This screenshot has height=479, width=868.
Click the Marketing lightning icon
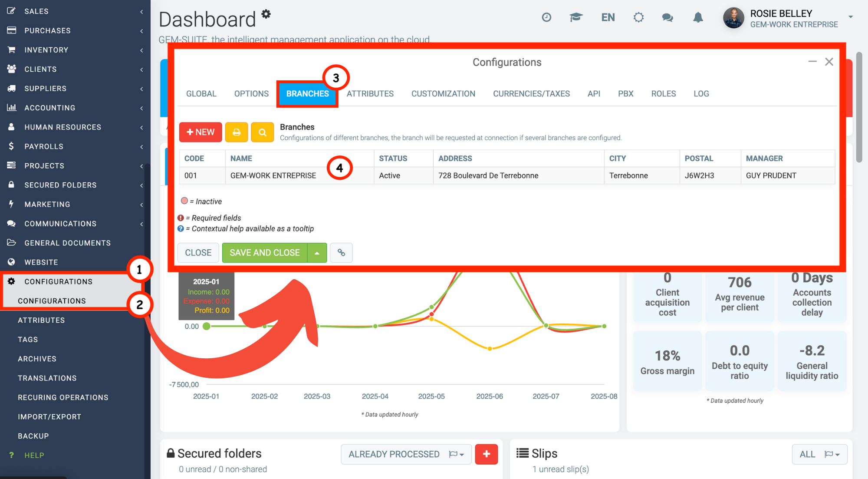pos(12,204)
